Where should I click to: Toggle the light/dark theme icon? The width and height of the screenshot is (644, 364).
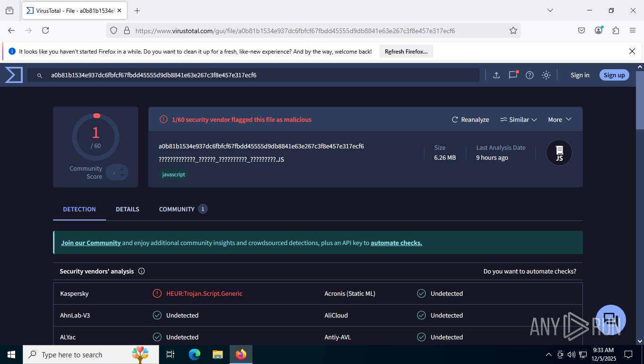(x=546, y=75)
